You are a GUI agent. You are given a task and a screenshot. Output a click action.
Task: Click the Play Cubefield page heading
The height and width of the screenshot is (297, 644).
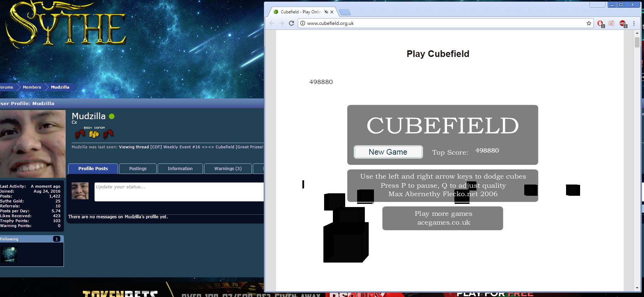click(x=438, y=54)
